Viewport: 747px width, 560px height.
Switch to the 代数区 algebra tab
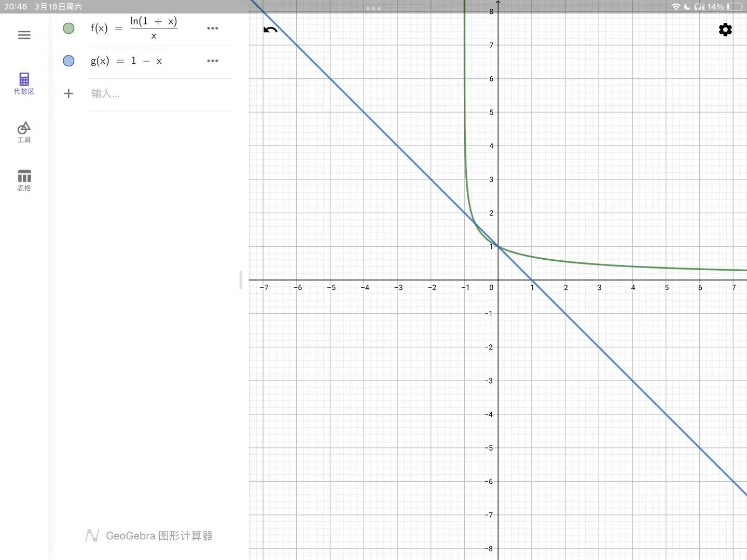coord(24,83)
